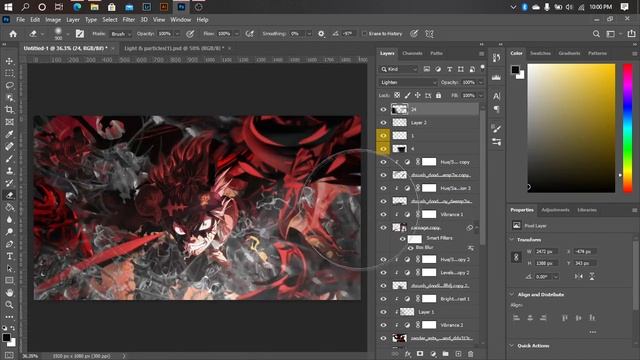The height and width of the screenshot is (360, 640).
Task: Hide the layer named 24
Action: pos(383,109)
